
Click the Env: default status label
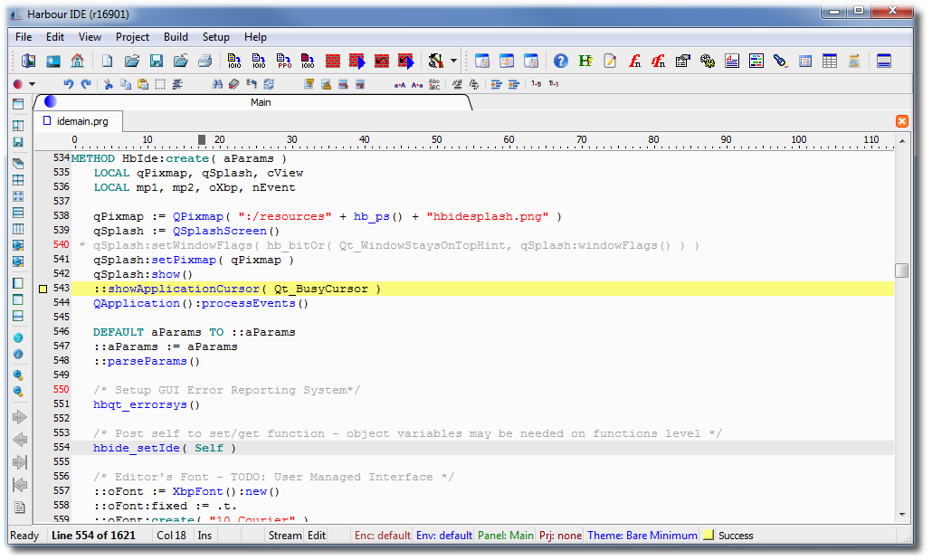(444, 536)
